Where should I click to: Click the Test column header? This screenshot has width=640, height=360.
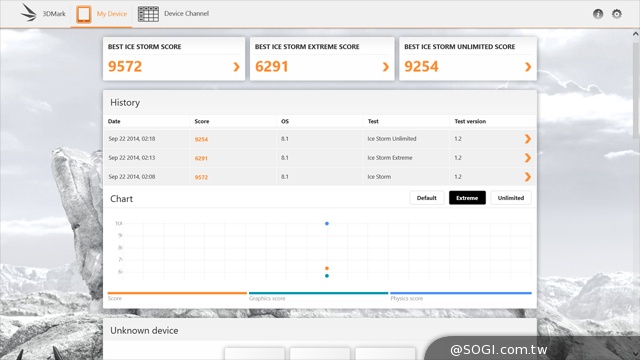click(x=373, y=121)
